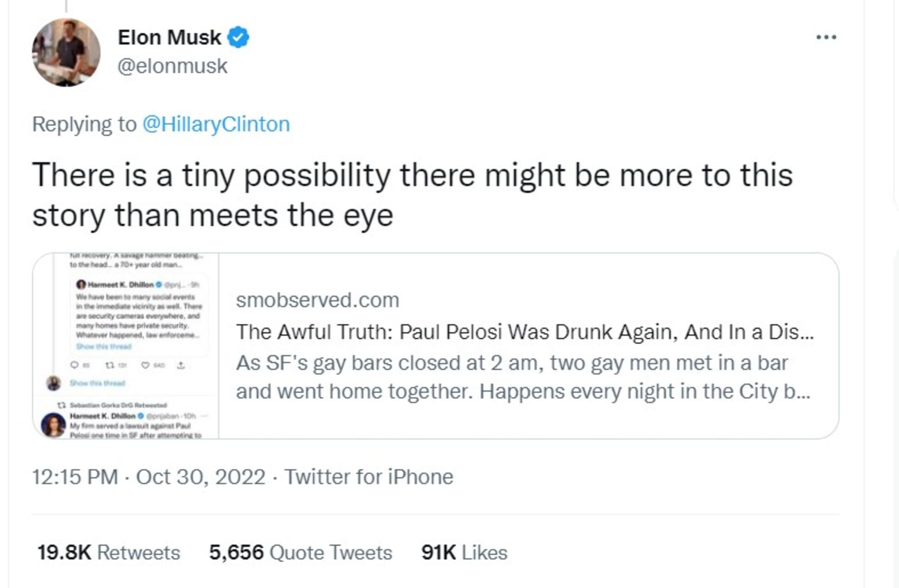This screenshot has width=899, height=588.
Task: Click the verified badge next to Elon Musk
Action: 238,38
